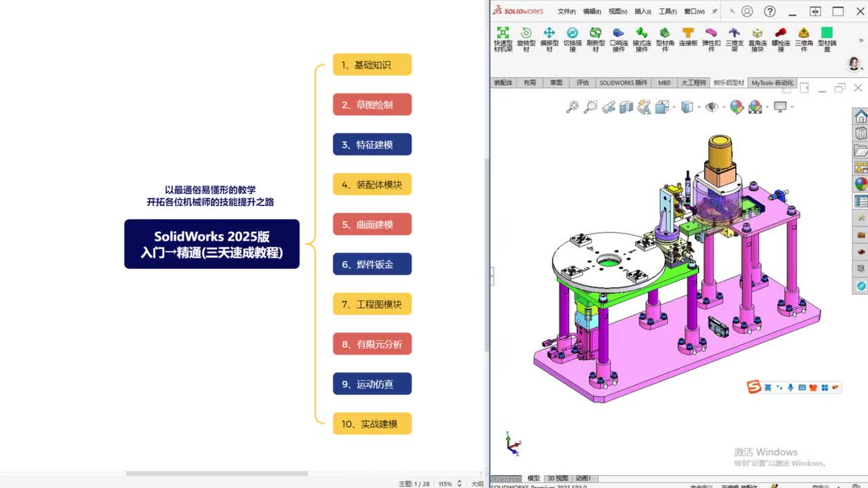Open the Design Library task pane

(x=861, y=134)
